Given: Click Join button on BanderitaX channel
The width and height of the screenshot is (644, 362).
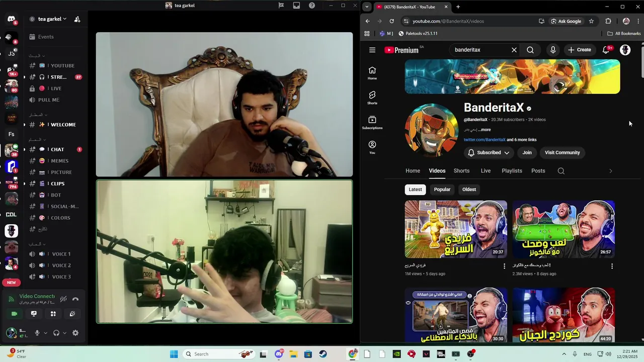Looking at the screenshot, I should pyautogui.click(x=527, y=152).
